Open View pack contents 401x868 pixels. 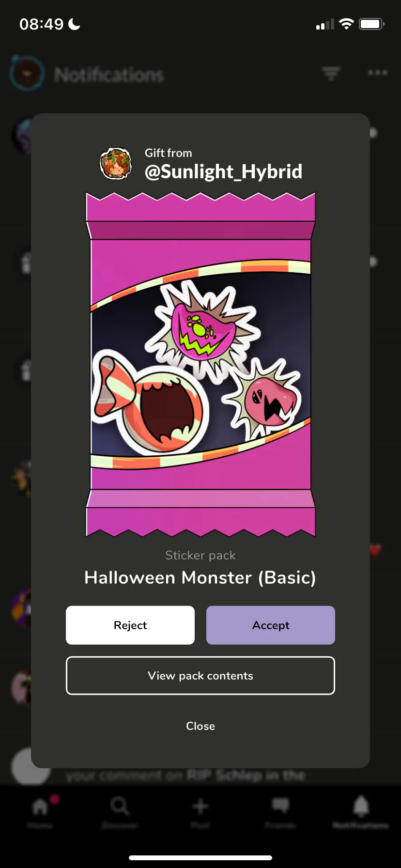click(x=200, y=675)
